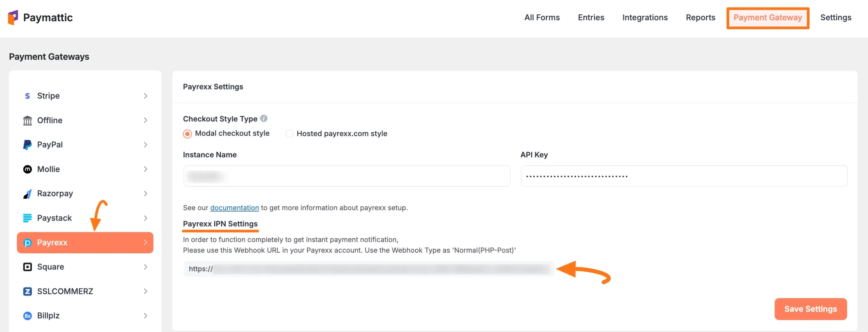Select the Stripe gateway icon

point(27,96)
